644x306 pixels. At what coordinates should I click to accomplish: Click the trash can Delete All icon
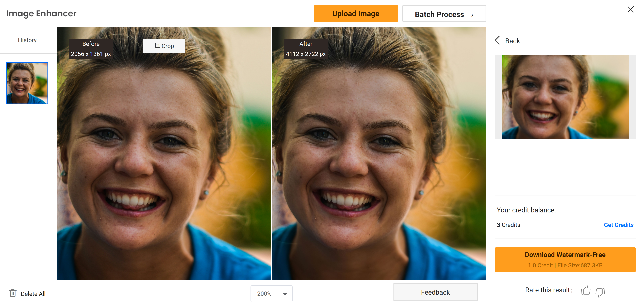[13, 293]
